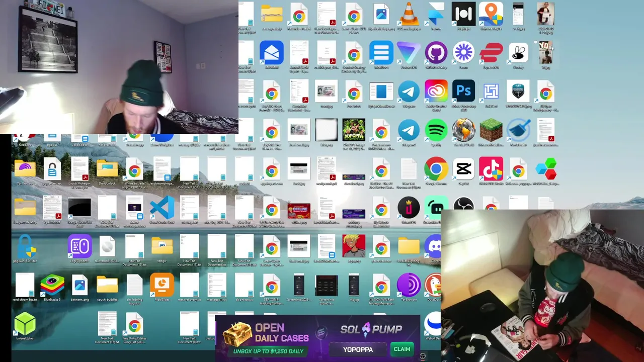Launch the Loom app
The height and width of the screenshot is (362, 644).
[x=463, y=53]
